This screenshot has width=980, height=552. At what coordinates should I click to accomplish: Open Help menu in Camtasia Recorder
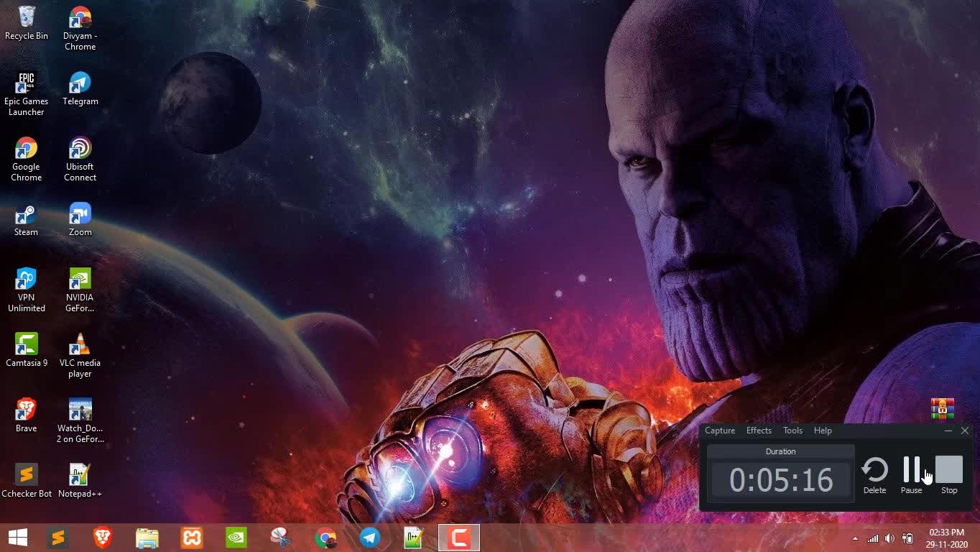click(x=823, y=431)
